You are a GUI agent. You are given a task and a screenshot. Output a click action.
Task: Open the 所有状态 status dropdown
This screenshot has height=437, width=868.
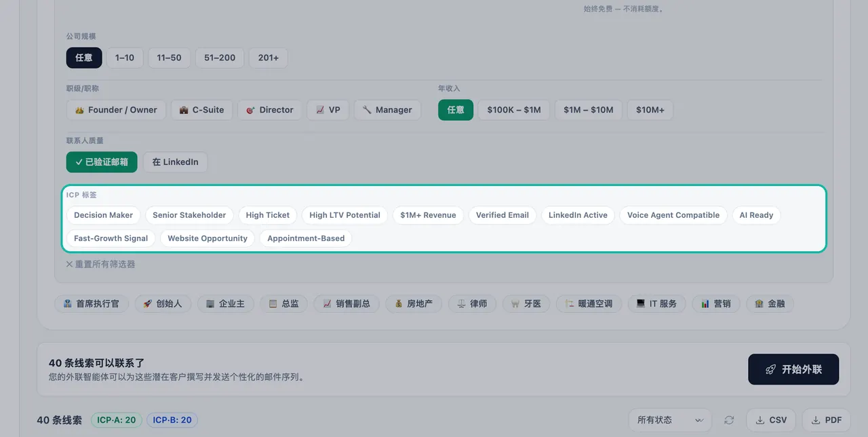pyautogui.click(x=670, y=420)
